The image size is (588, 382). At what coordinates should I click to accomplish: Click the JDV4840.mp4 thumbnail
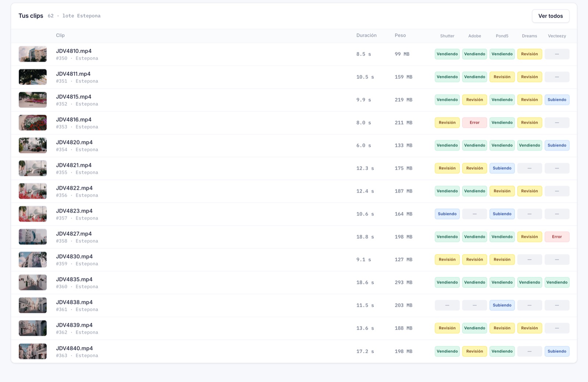[x=33, y=352]
